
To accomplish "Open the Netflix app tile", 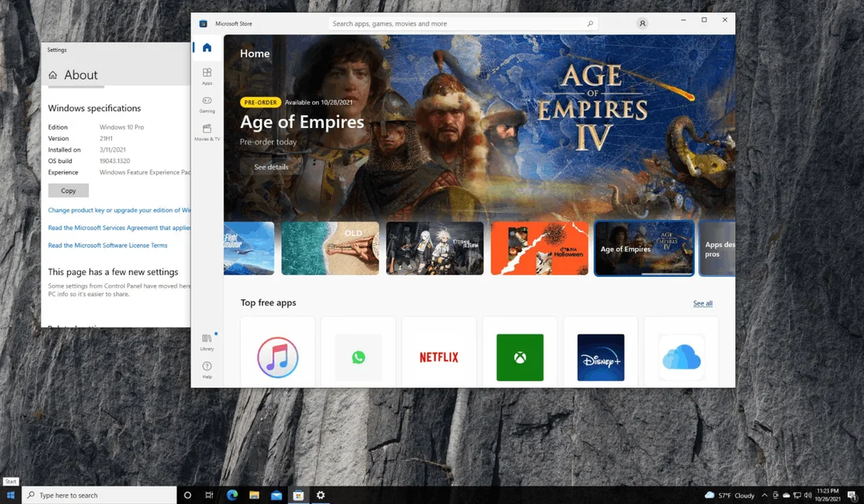I will 439,352.
